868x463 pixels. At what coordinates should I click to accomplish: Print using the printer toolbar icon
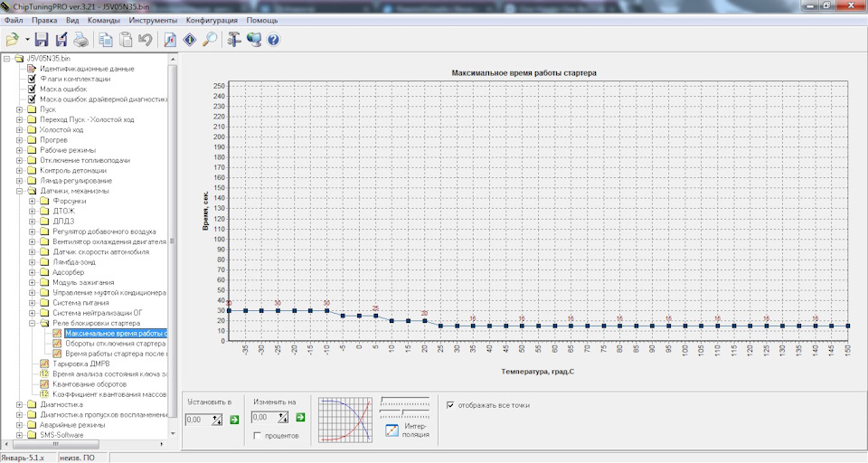point(80,40)
